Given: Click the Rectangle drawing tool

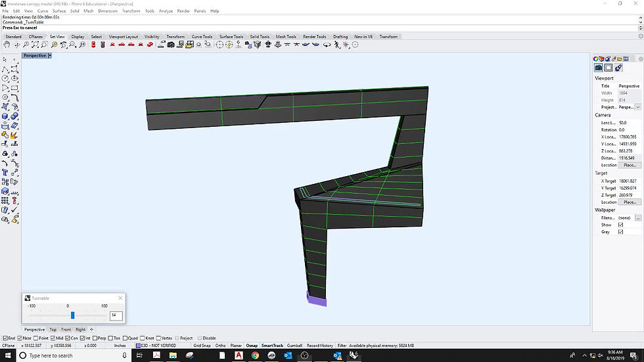Looking at the screenshot, I should (x=14, y=87).
